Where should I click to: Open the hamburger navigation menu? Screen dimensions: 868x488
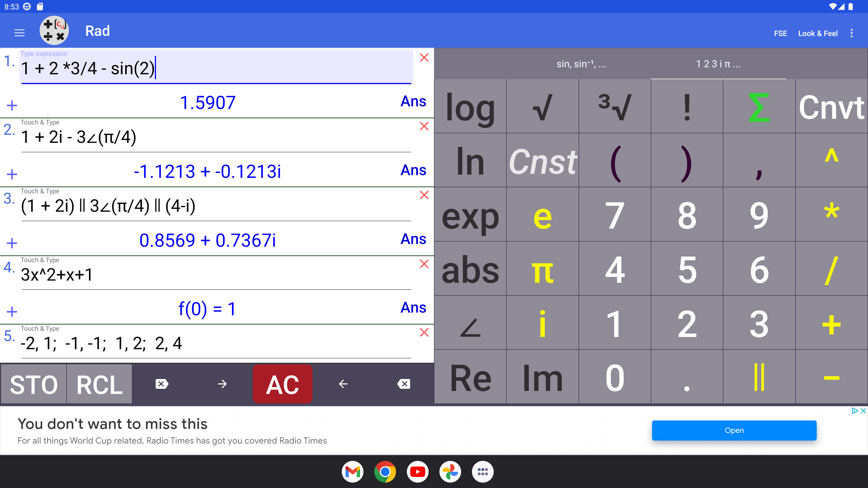coord(20,33)
